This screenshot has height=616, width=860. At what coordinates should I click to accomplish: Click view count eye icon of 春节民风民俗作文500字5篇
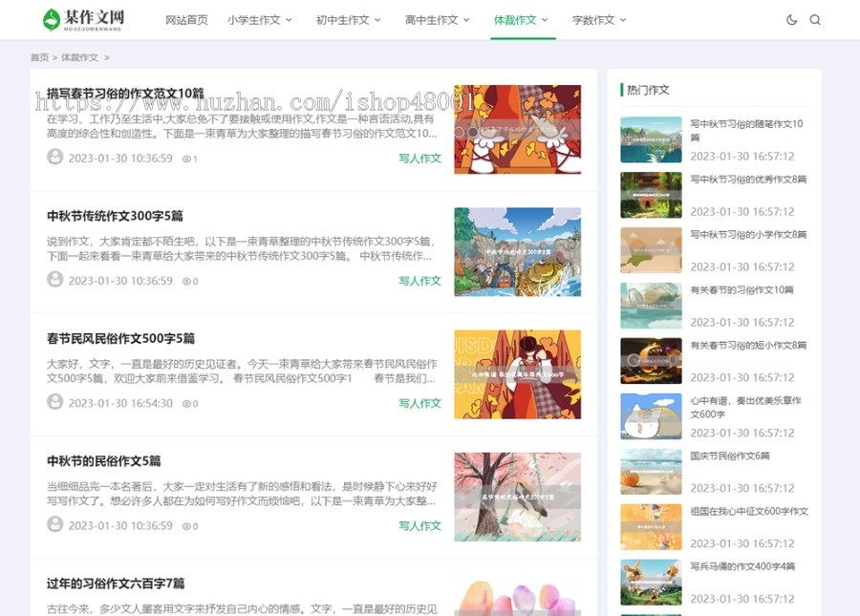point(186,404)
